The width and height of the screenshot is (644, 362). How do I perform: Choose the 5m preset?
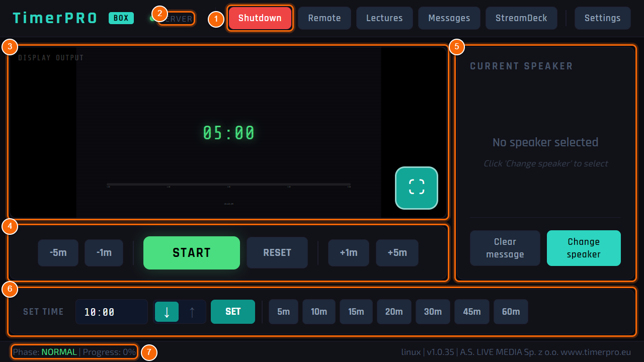point(284,312)
